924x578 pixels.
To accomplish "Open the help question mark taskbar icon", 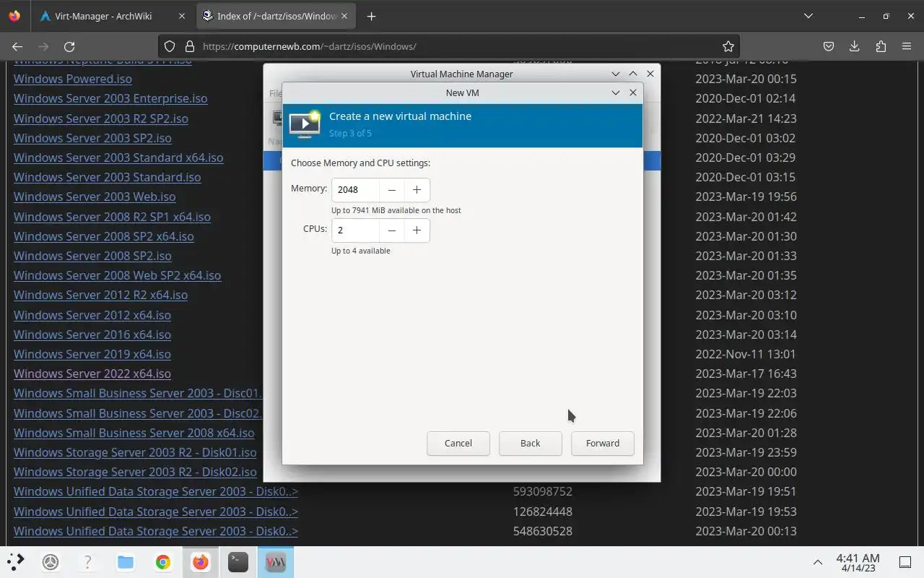I will 88,561.
